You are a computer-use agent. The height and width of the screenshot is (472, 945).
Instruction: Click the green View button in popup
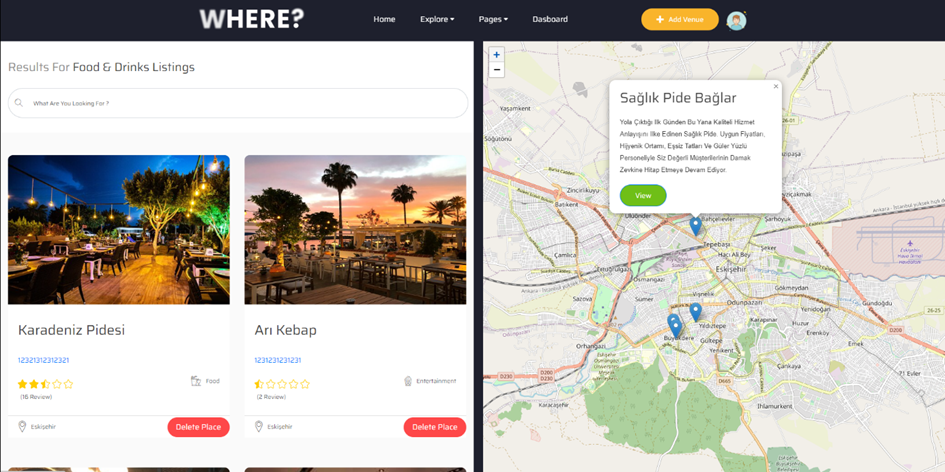click(643, 195)
